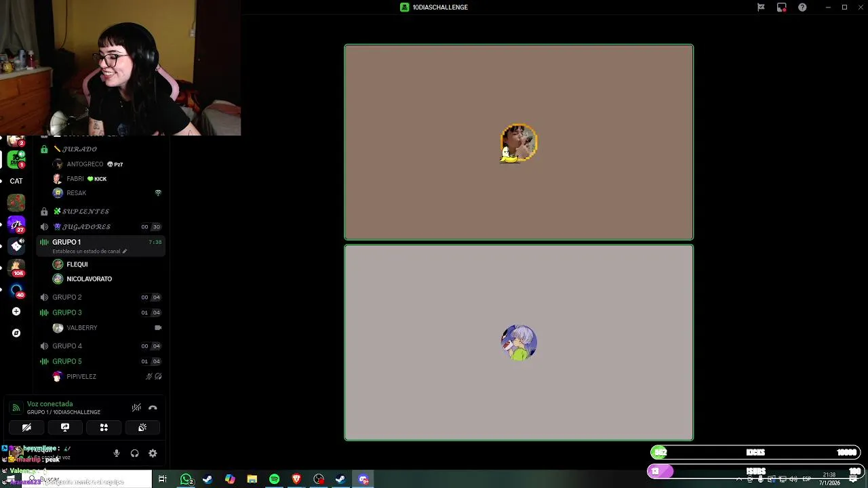Start sharing your screen

(65, 428)
